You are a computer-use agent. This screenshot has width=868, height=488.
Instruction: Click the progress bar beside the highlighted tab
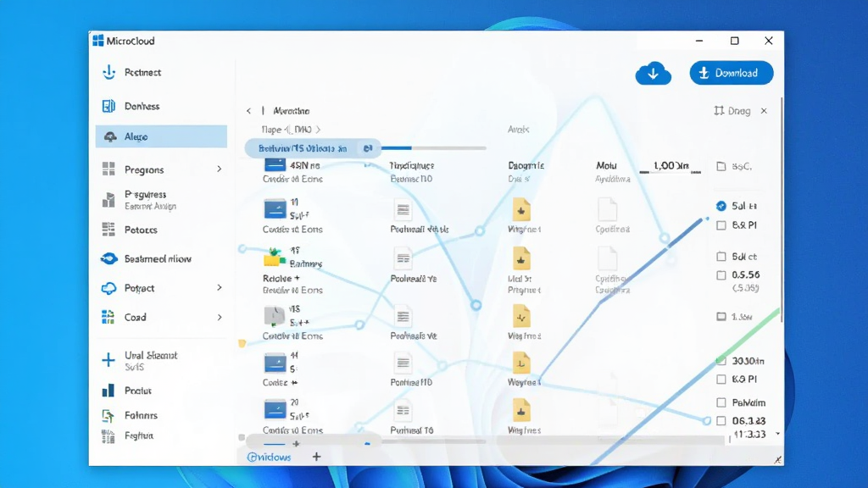click(x=433, y=148)
